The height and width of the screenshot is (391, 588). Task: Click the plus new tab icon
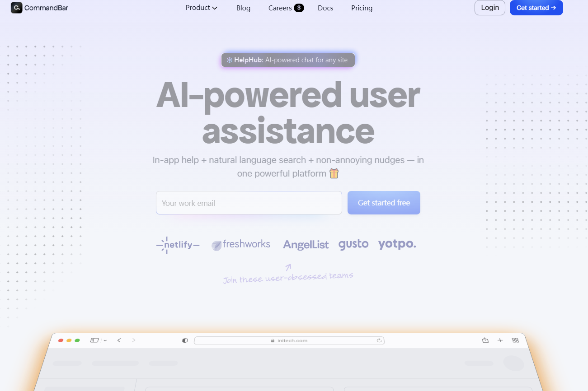point(500,340)
